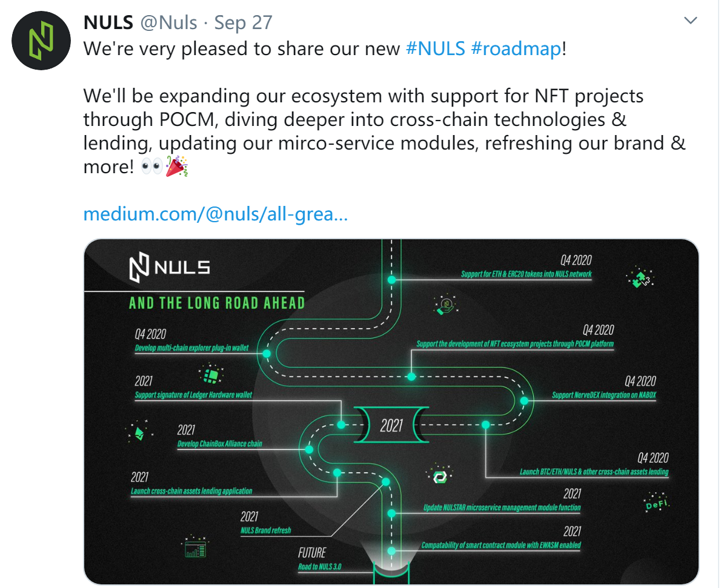Screen dimensions: 721x588
Task: Open the NULS profile avatar
Action: [41, 41]
